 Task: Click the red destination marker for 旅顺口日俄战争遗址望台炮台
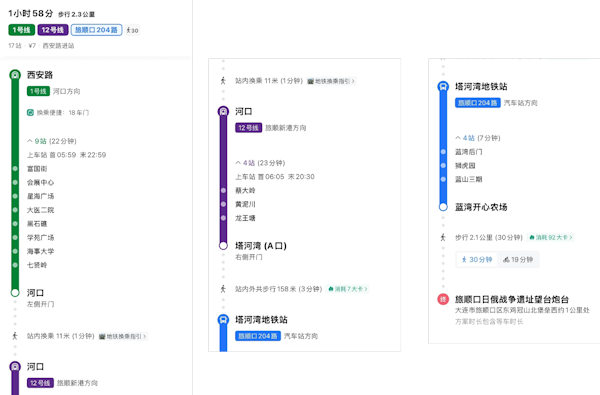click(x=443, y=299)
